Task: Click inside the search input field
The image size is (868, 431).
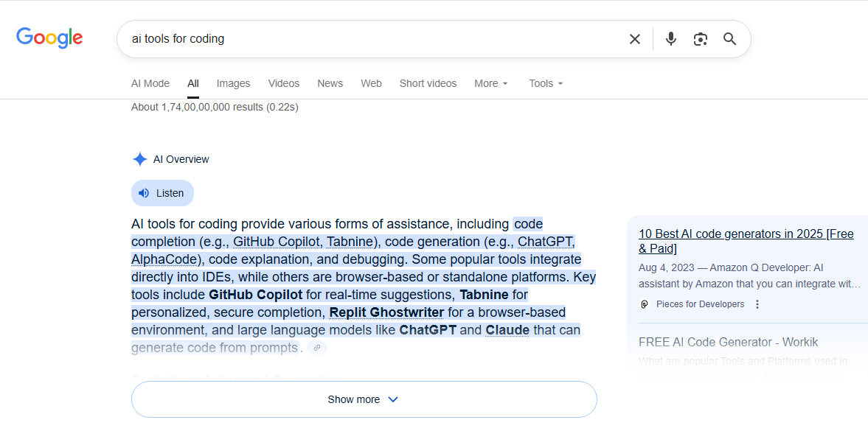Action: [x=369, y=38]
